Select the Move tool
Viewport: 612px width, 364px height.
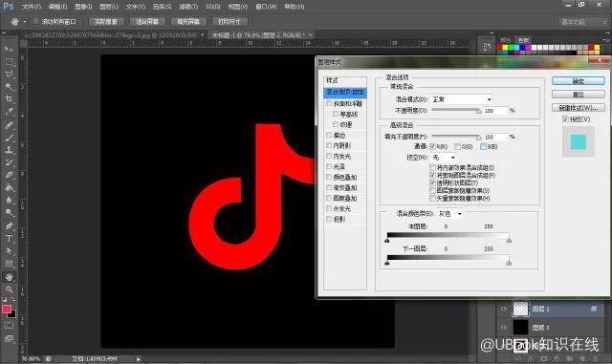(x=9, y=49)
